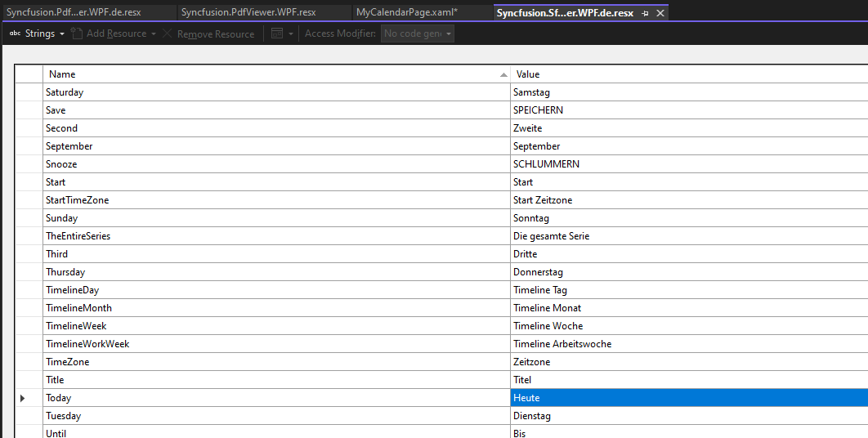Screen dimensions: 868x438
Task: Select the row marker arrow beside Today
Action: (23, 398)
